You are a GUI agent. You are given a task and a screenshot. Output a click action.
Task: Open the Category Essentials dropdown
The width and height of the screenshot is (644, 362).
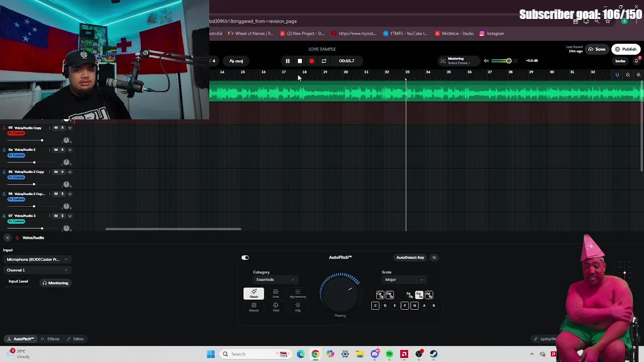[275, 280]
